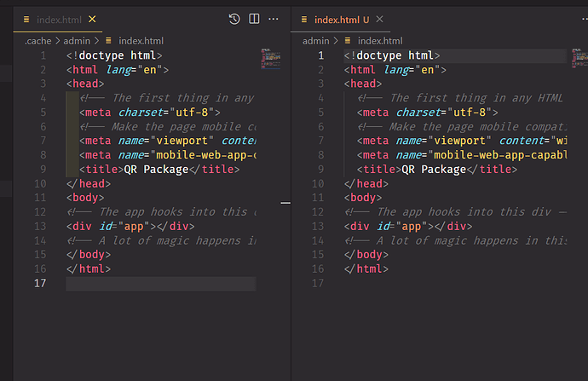Open index.html breadcrumb in the right editor
588x381 pixels.
[379, 40]
